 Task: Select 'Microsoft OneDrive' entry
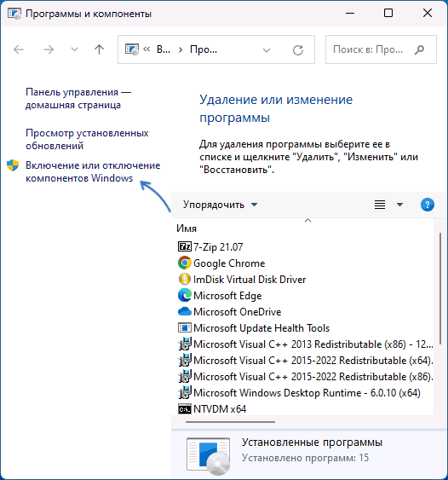(238, 312)
